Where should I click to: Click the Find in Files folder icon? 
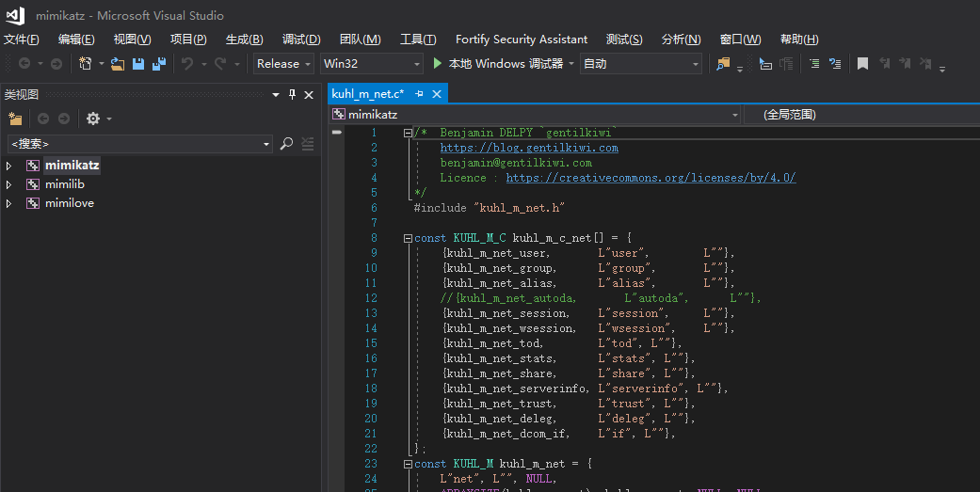click(723, 63)
